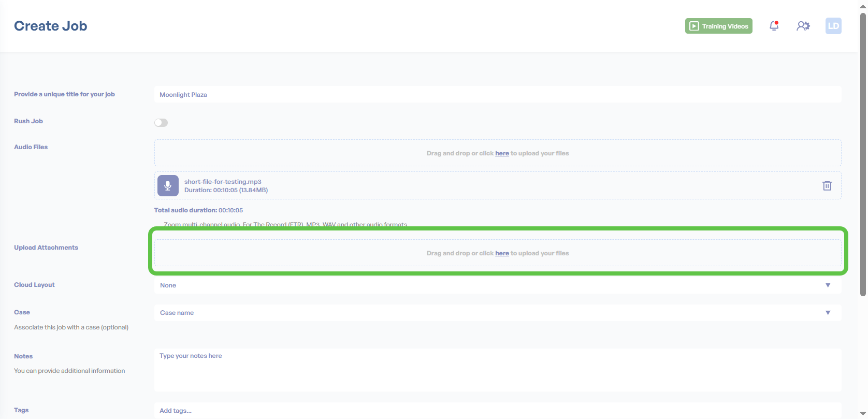
Task: Open the notifications bell
Action: pos(774,26)
